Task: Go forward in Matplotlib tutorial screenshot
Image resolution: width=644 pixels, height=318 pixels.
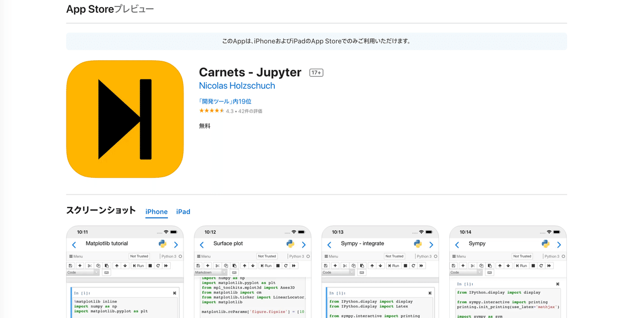Action: (x=175, y=245)
